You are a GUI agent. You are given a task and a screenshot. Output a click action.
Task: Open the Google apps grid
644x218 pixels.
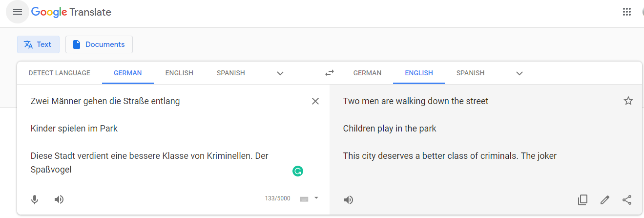pos(627,12)
